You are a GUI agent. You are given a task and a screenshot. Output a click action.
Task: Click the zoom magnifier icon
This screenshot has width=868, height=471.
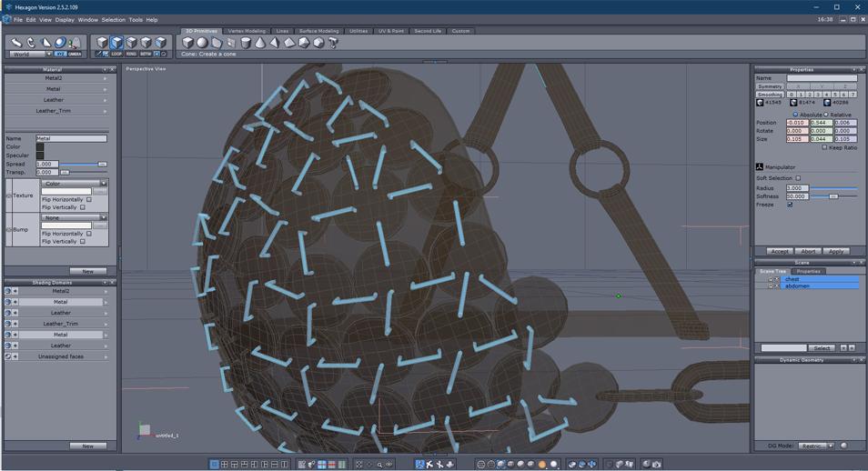pos(379,465)
